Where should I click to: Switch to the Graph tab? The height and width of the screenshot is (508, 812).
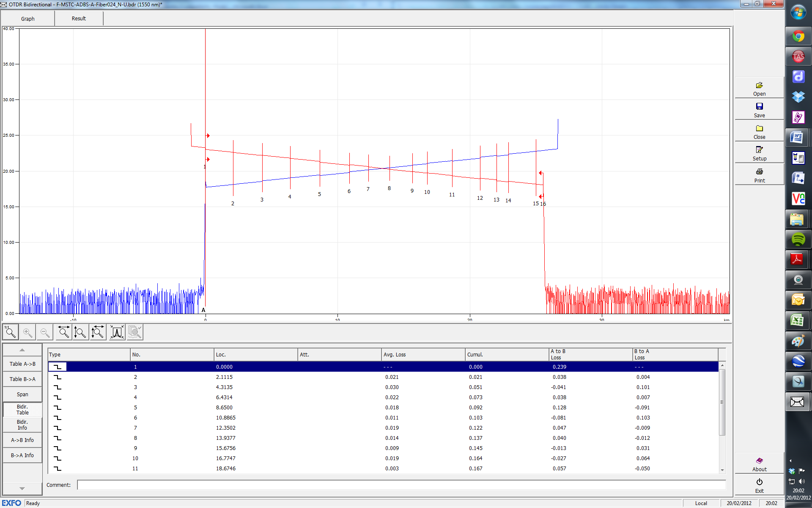coord(28,19)
